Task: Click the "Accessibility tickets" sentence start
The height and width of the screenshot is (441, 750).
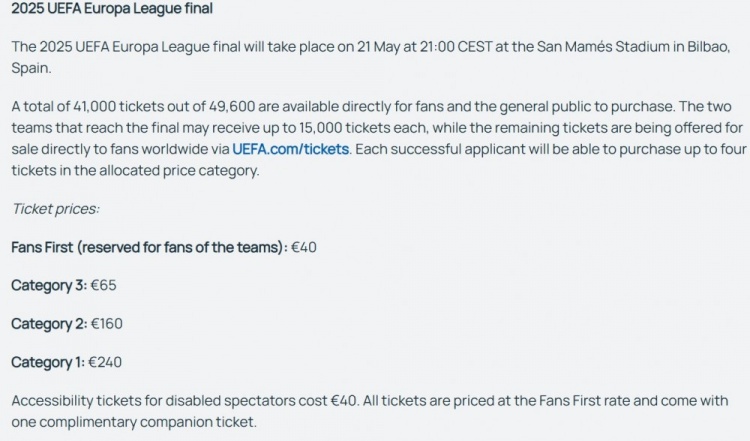Action: [x=75, y=400]
